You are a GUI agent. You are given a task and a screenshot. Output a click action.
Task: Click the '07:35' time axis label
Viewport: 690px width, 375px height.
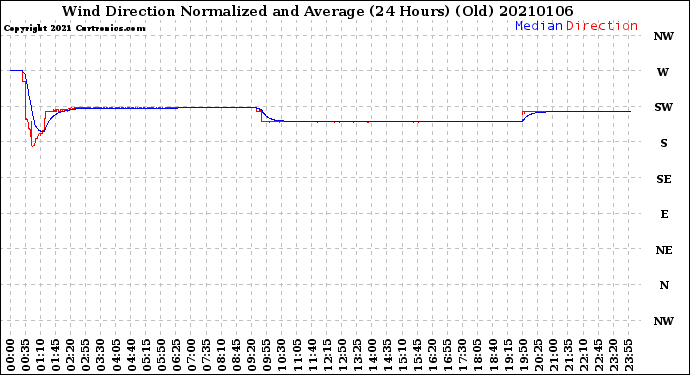click(x=206, y=355)
